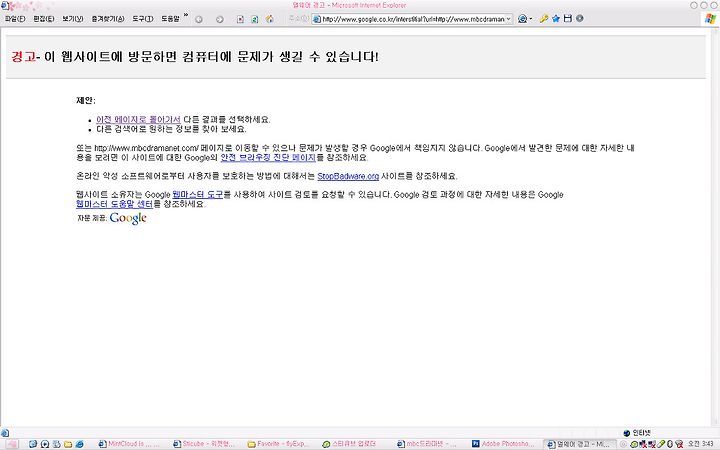Go to the Home page icon
This screenshot has height=450, width=720.
(x=270, y=19)
